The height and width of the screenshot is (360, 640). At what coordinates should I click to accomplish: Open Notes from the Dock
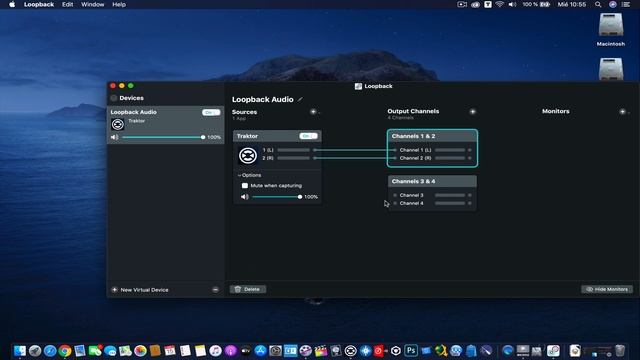(x=200, y=351)
